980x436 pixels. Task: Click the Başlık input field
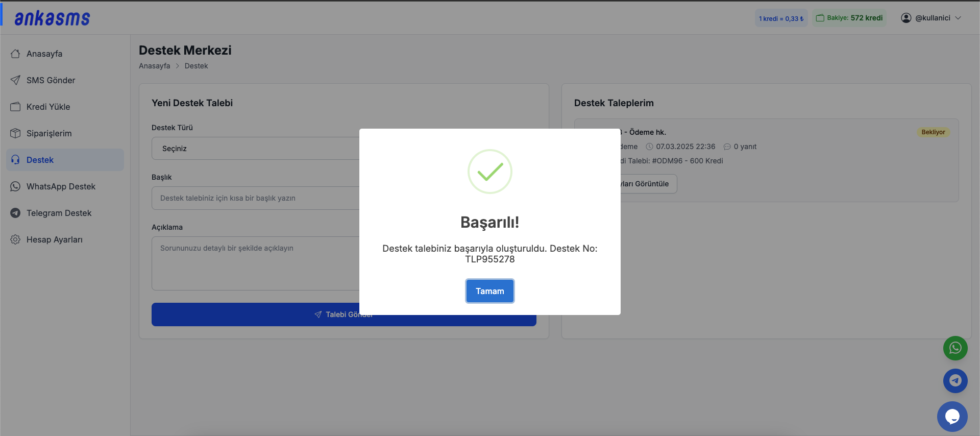pyautogui.click(x=255, y=198)
